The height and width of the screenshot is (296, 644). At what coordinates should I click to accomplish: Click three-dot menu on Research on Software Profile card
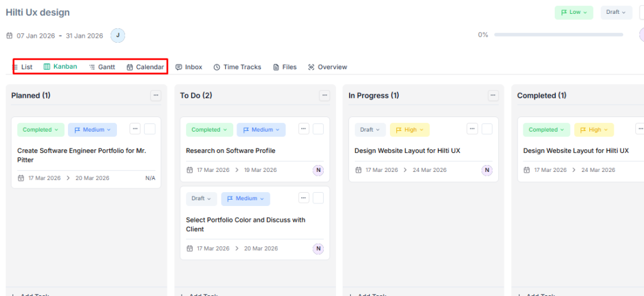coord(304,129)
